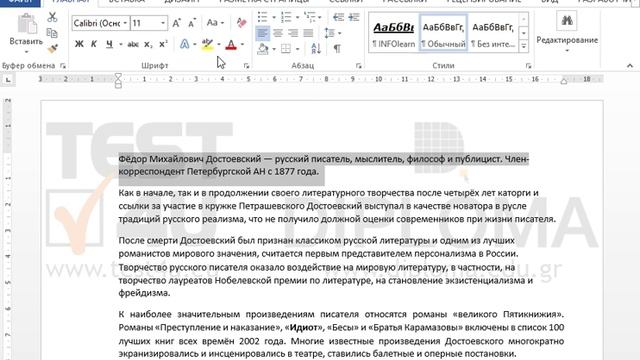The image size is (640, 360).
Task: Click the bulleted list icon
Action: point(262,17)
